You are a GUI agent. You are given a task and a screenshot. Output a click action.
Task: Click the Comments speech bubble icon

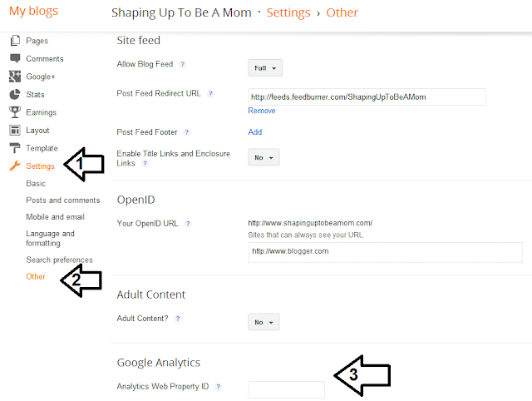click(x=15, y=58)
